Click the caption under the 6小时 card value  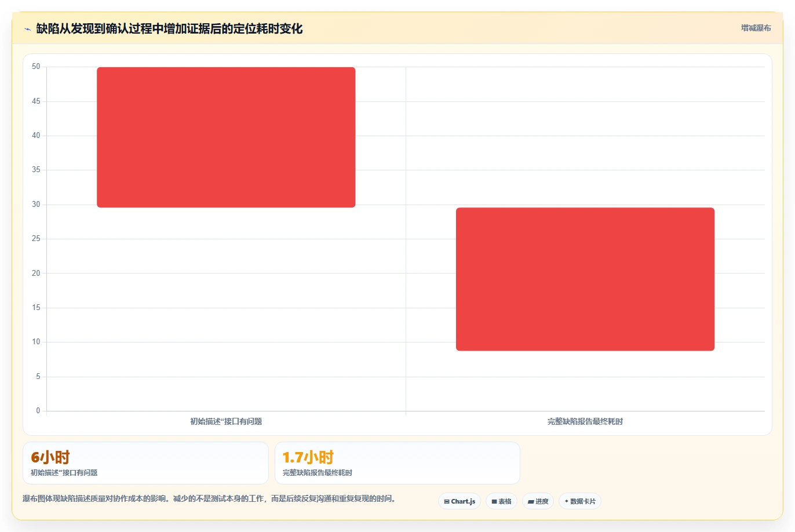[64, 473]
